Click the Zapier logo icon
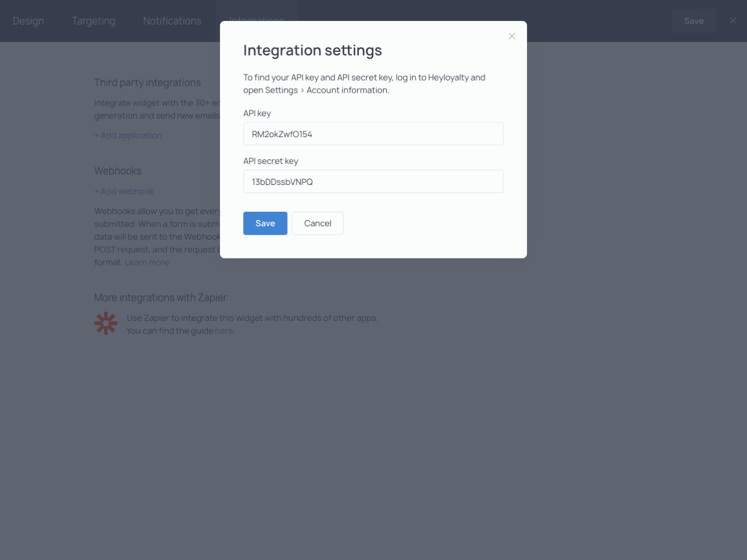This screenshot has width=747, height=560. [106, 323]
